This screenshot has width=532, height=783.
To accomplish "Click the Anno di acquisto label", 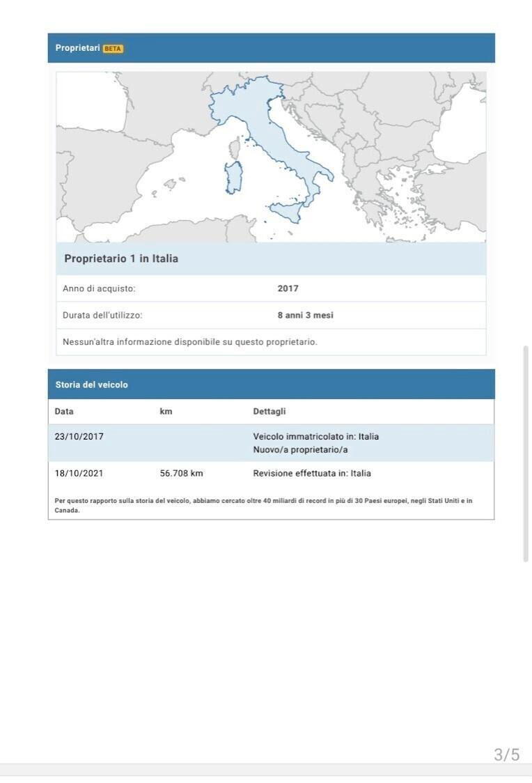I will pyautogui.click(x=99, y=288).
